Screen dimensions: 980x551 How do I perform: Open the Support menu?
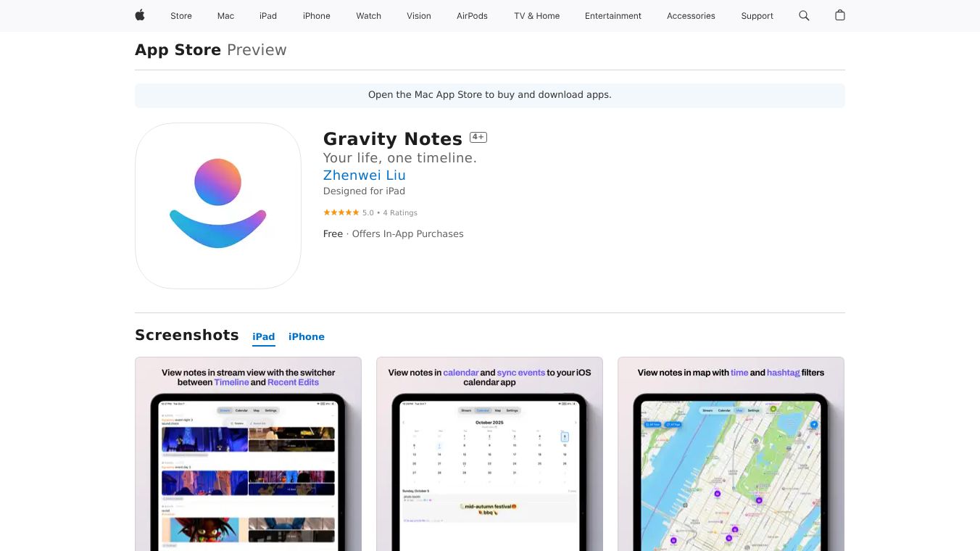click(757, 16)
